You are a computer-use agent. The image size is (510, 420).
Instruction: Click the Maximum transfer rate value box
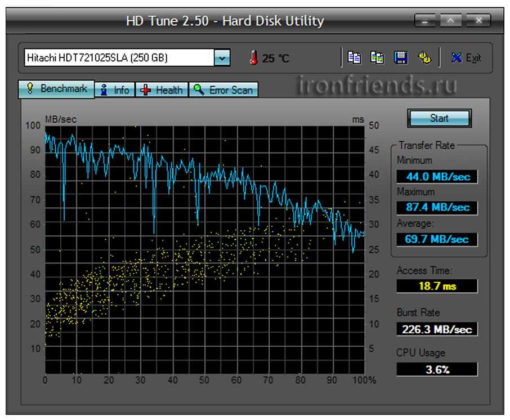(437, 208)
